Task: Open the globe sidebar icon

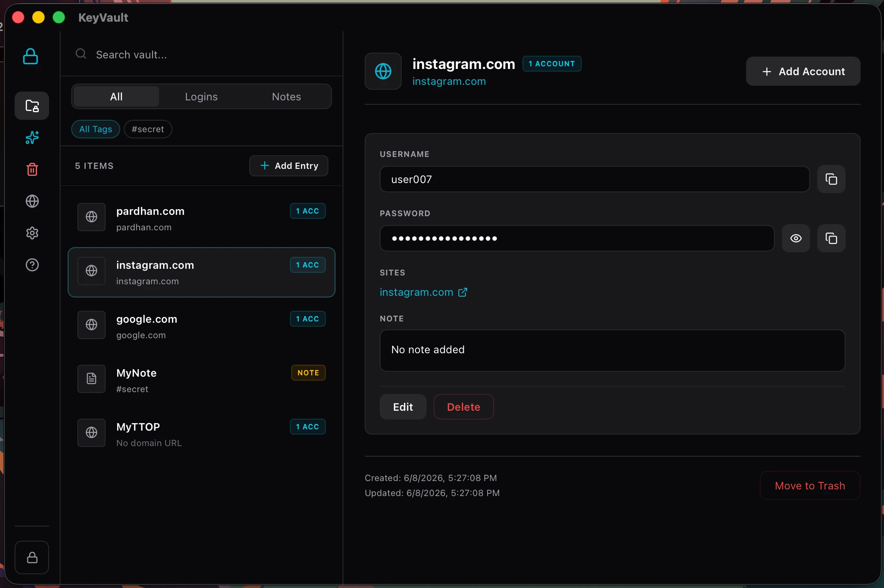Action: coord(32,201)
